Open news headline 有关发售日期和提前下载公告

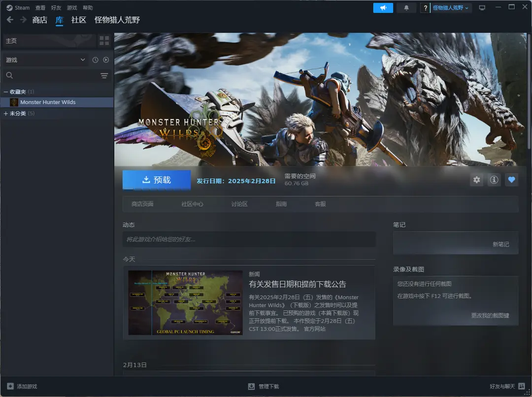(x=297, y=284)
